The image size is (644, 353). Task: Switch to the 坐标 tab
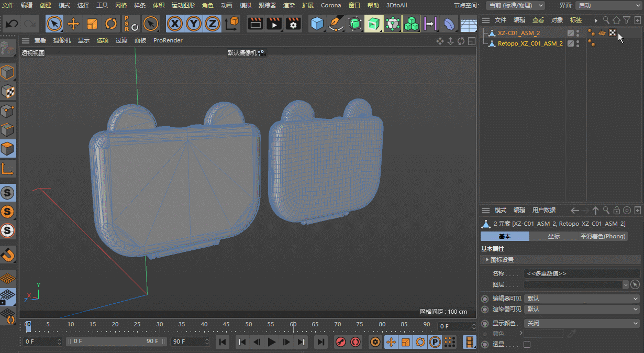click(x=553, y=236)
